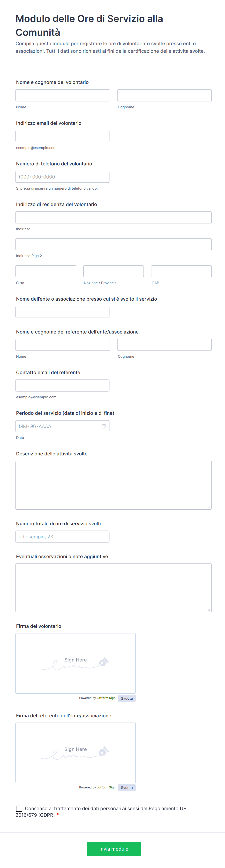
Task: Sign in the referente signature pad
Action: [75, 752]
